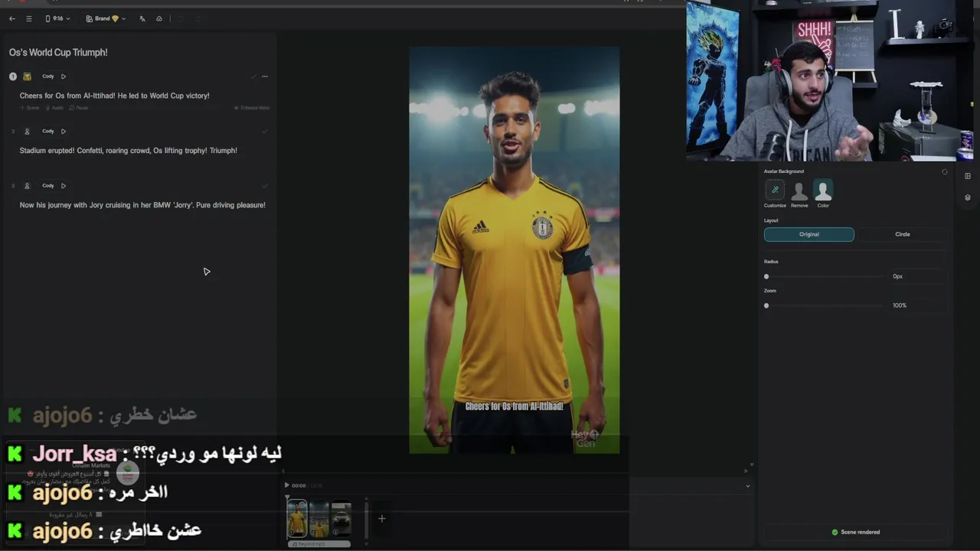Play the voice preview for scene 2

click(64, 131)
